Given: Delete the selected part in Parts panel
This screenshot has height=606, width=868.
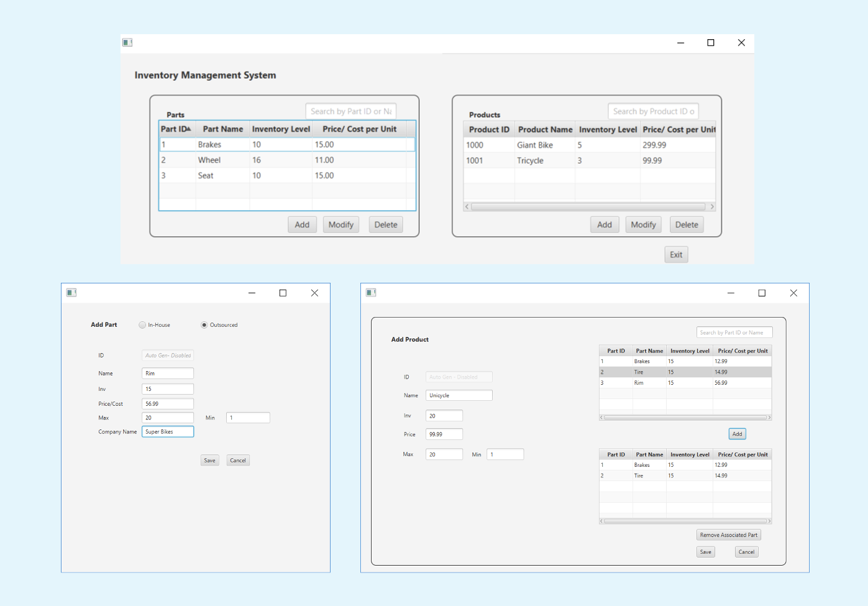Looking at the screenshot, I should point(385,225).
